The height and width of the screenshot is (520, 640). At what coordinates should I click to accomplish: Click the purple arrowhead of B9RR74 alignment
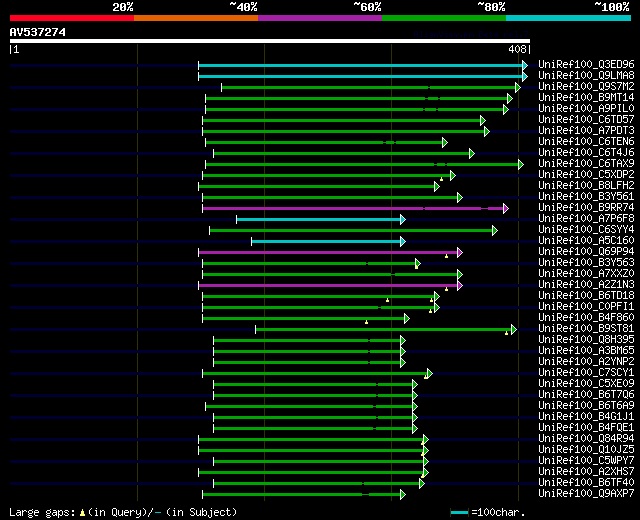click(506, 209)
